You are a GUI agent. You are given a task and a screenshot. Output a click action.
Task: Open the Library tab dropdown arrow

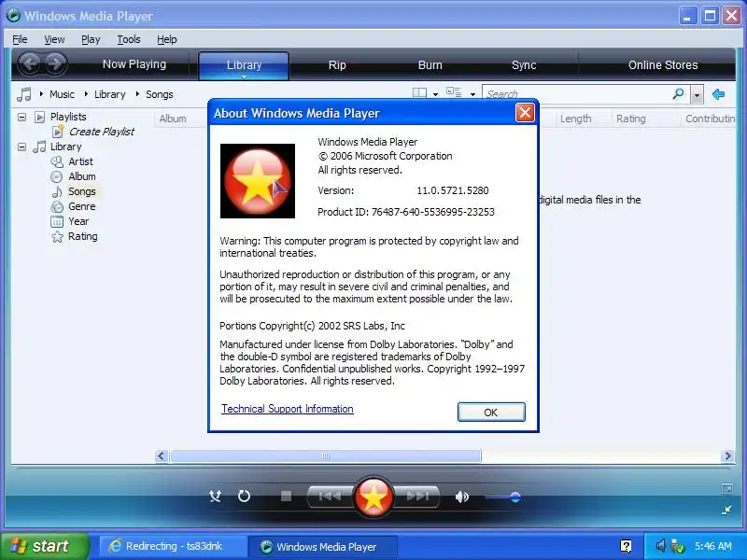click(x=244, y=77)
